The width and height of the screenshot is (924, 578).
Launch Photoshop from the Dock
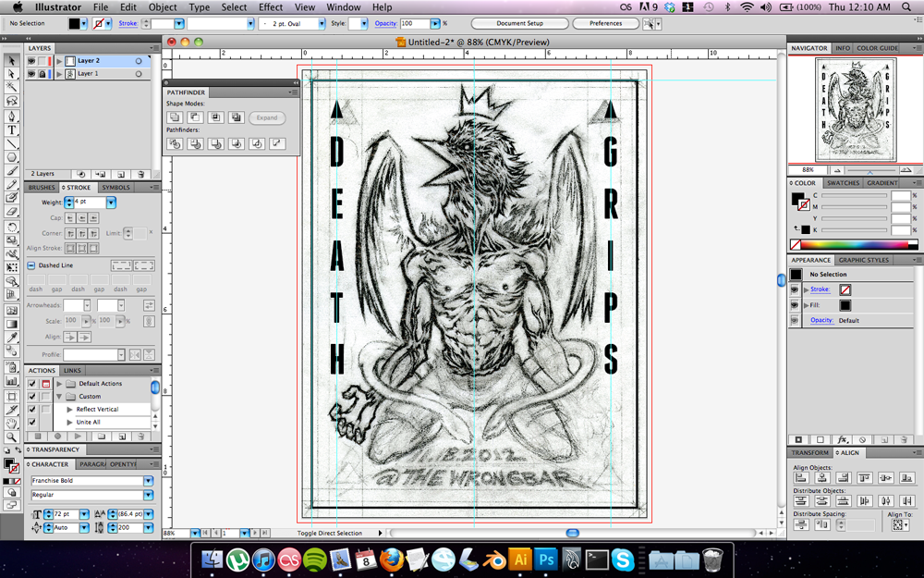546,559
